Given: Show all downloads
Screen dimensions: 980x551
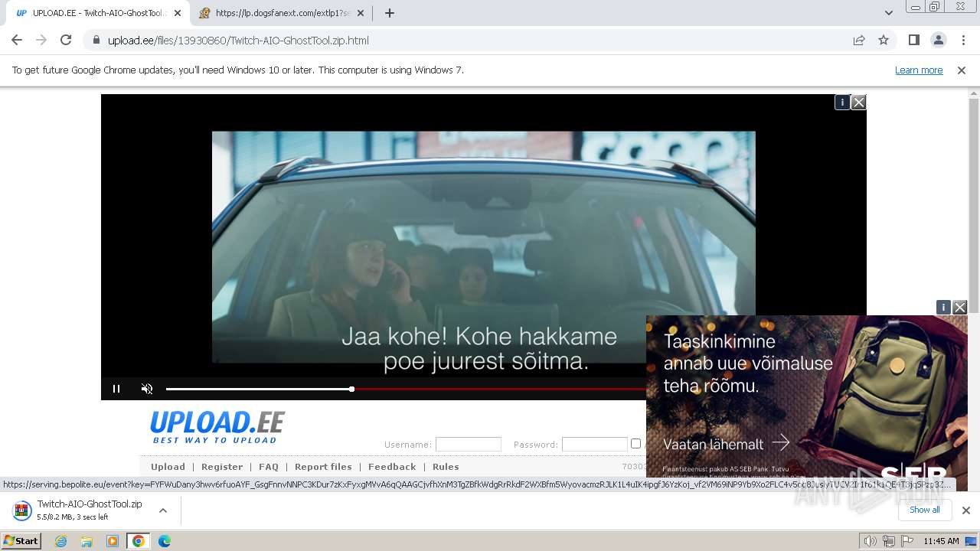Looking at the screenshot, I should (924, 510).
